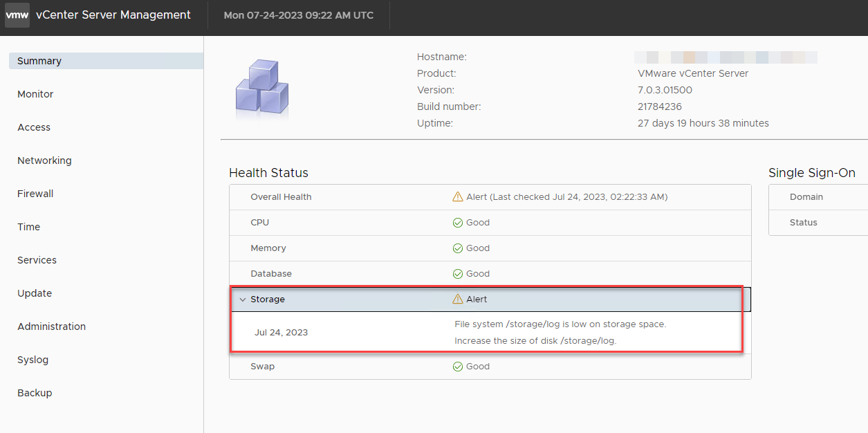This screenshot has height=433, width=868.
Task: Select the Syslog navigation item
Action: [x=33, y=360]
